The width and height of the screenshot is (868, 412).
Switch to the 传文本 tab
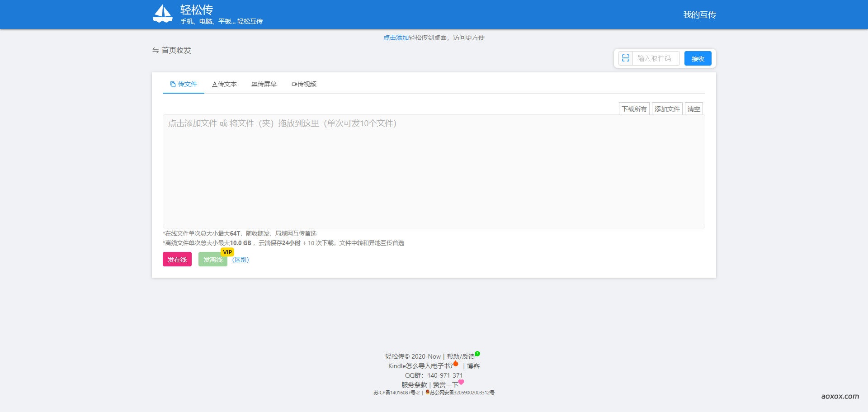pyautogui.click(x=225, y=84)
